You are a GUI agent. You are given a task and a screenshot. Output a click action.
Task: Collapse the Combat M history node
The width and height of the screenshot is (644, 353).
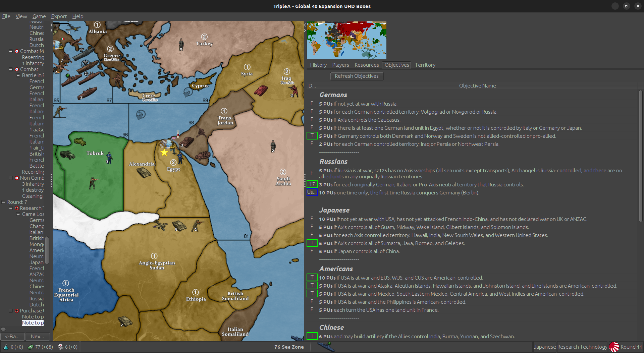pyautogui.click(x=11, y=51)
